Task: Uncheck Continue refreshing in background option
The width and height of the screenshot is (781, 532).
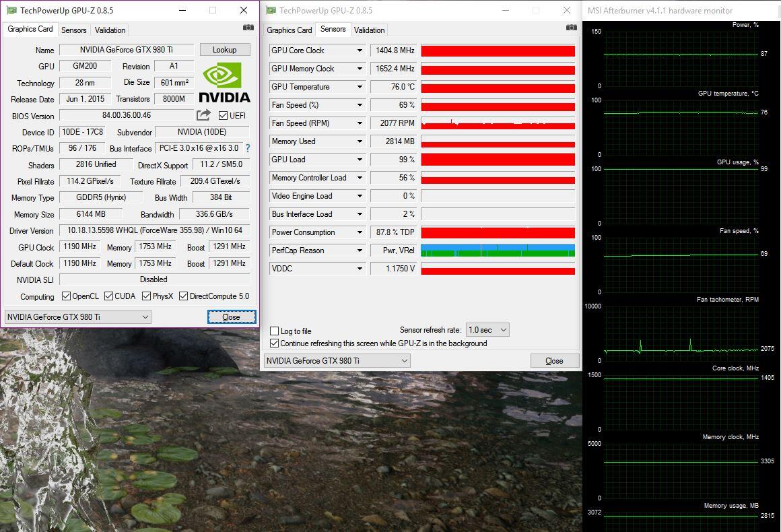Action: pyautogui.click(x=274, y=343)
